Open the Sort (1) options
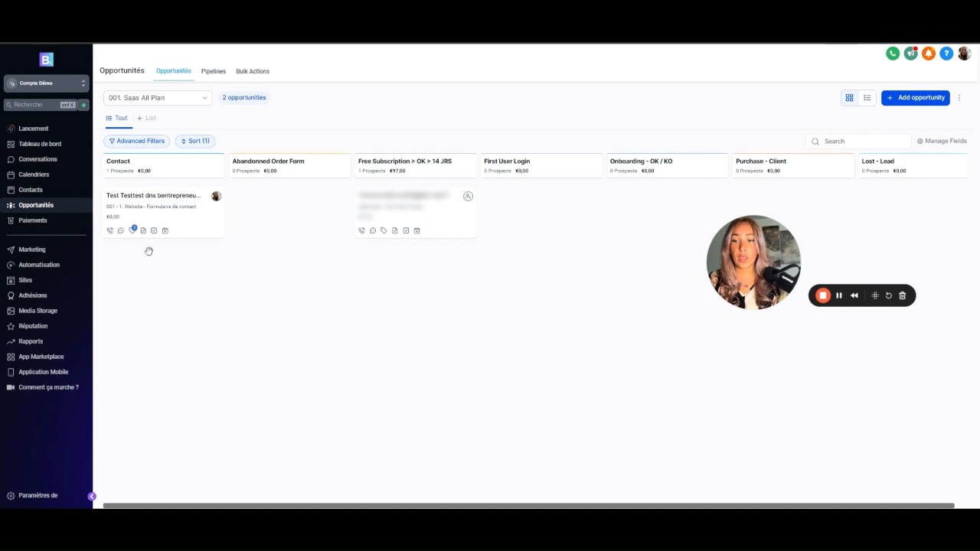This screenshot has height=551, width=980. point(195,141)
